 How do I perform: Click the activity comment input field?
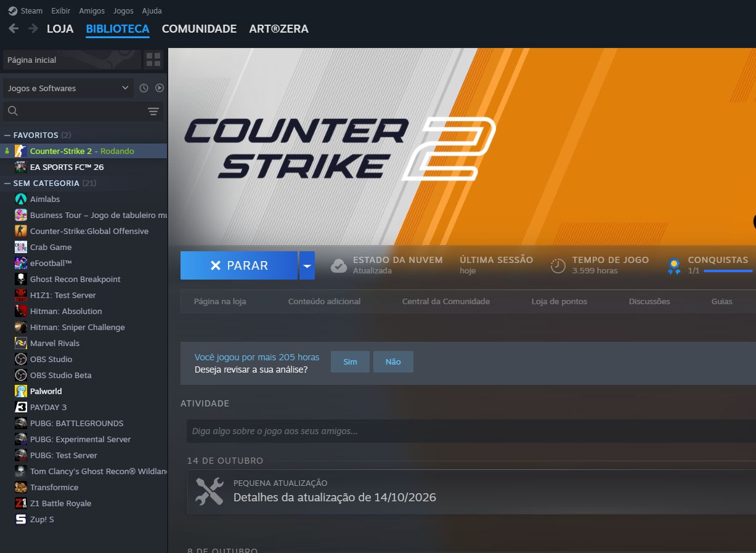pyautogui.click(x=471, y=431)
